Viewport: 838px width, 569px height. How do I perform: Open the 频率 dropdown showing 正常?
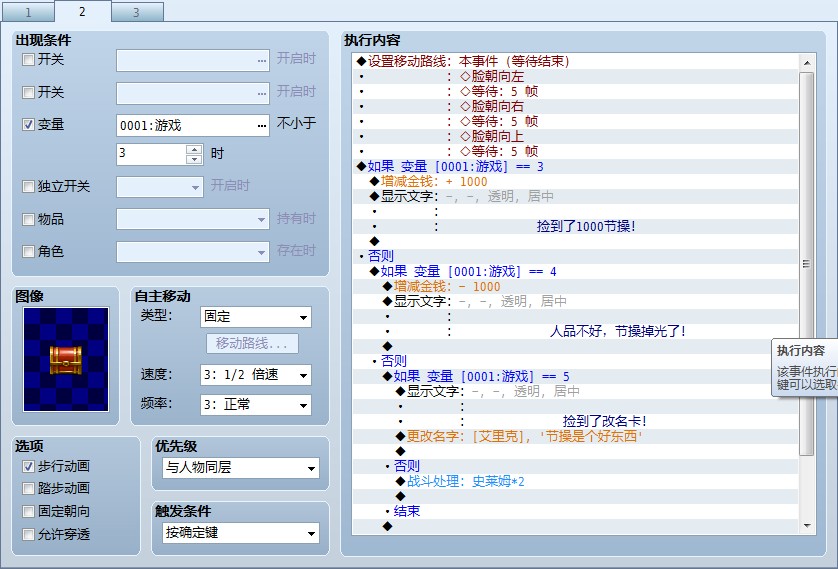point(255,405)
